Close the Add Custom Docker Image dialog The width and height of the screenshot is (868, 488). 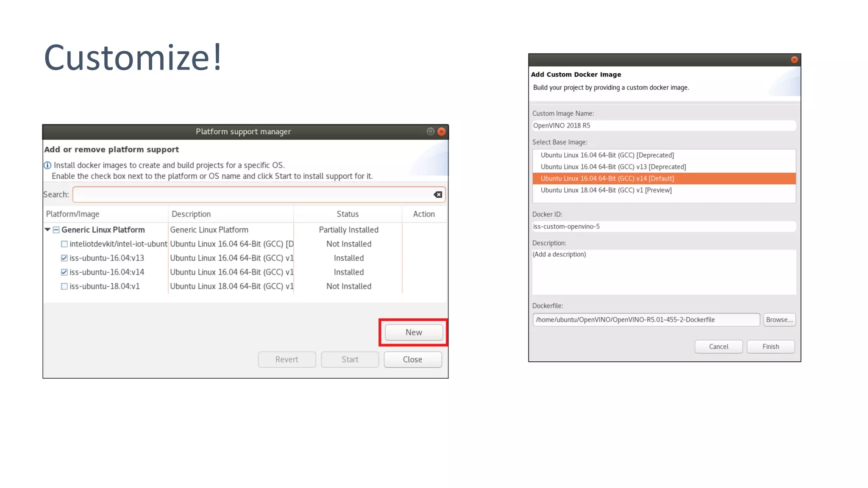(794, 60)
